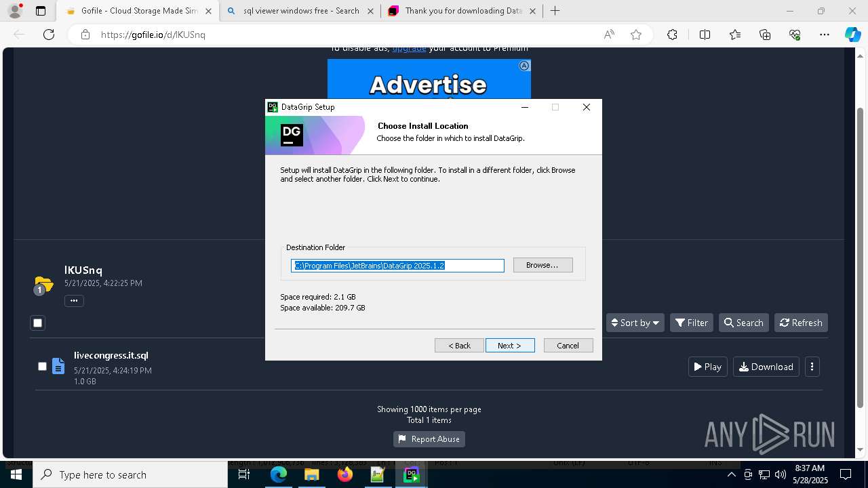
Task: Open Collections in Edge
Action: [x=765, y=35]
